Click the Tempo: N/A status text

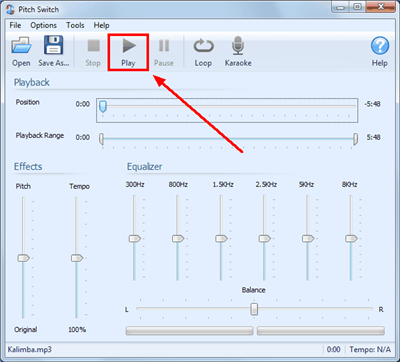(x=370, y=350)
